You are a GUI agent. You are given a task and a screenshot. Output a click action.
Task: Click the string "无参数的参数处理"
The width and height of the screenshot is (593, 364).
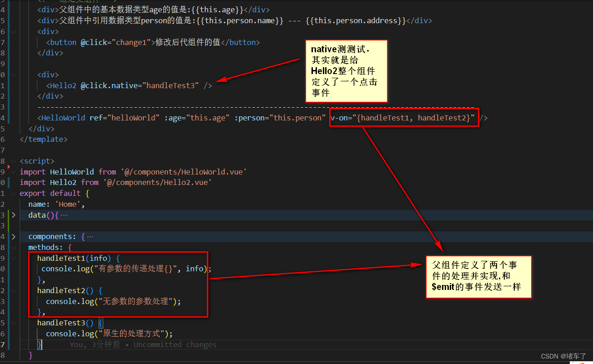click(136, 301)
